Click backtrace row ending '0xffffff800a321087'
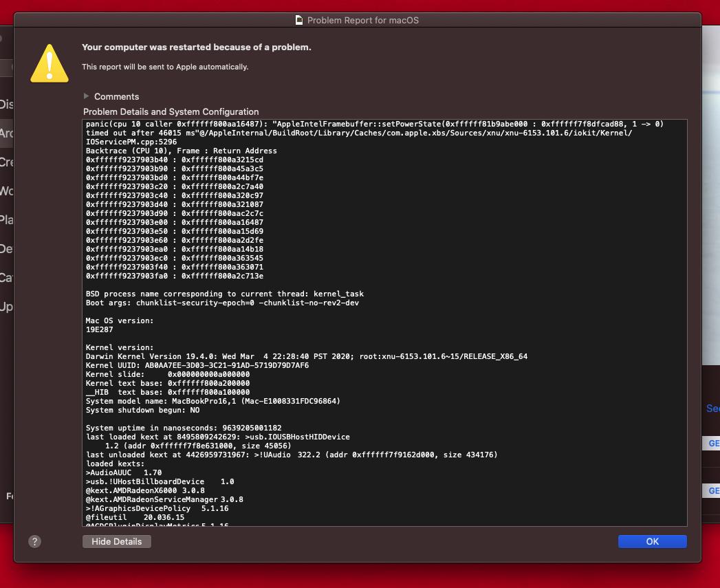 (x=175, y=204)
